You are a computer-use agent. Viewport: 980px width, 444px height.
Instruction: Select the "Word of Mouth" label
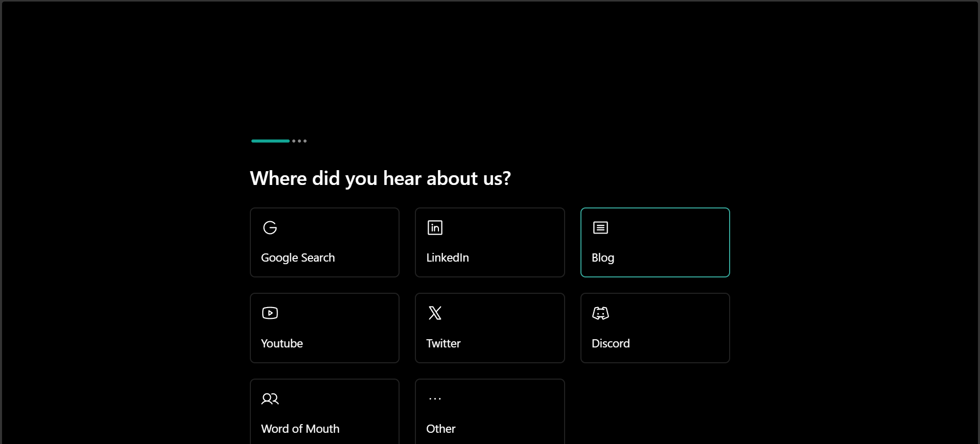[300, 429]
